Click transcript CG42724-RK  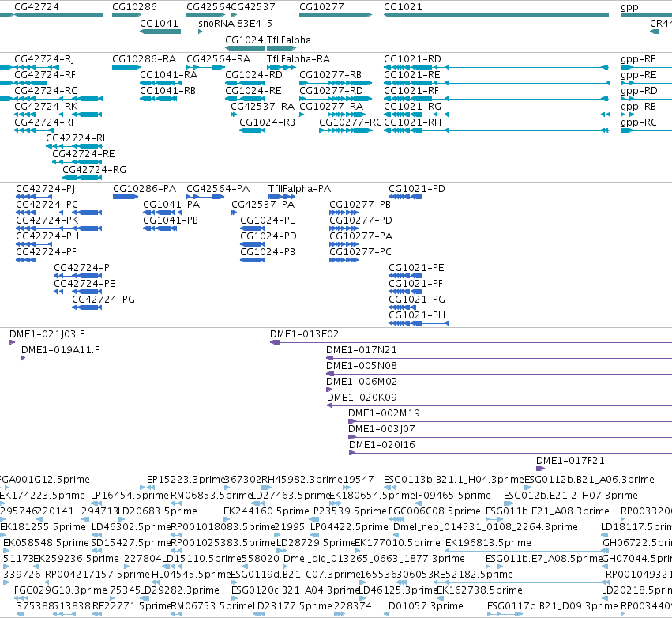[x=46, y=107]
